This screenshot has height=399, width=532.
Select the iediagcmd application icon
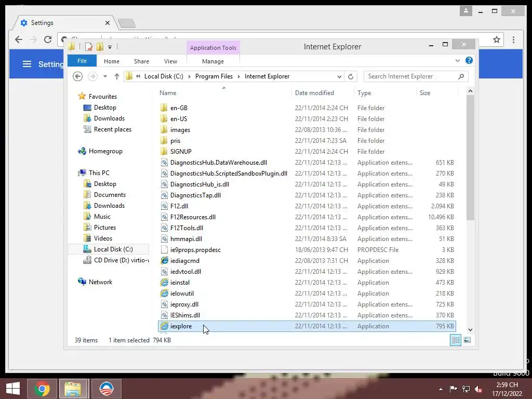click(164, 261)
